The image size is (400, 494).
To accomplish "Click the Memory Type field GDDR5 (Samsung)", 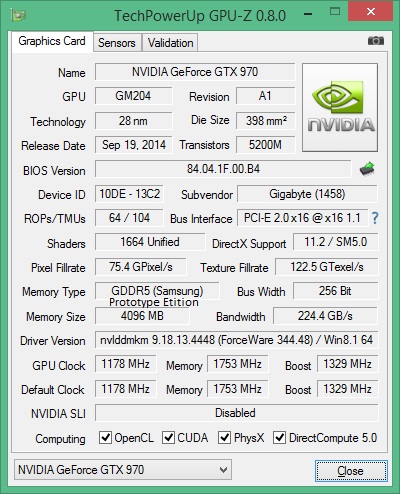I will coord(157,291).
